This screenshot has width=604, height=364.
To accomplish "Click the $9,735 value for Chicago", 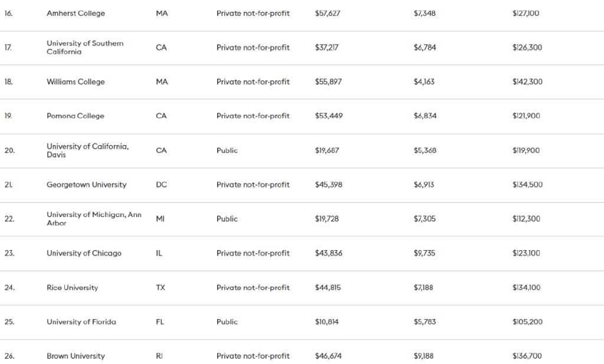I will 425,253.
